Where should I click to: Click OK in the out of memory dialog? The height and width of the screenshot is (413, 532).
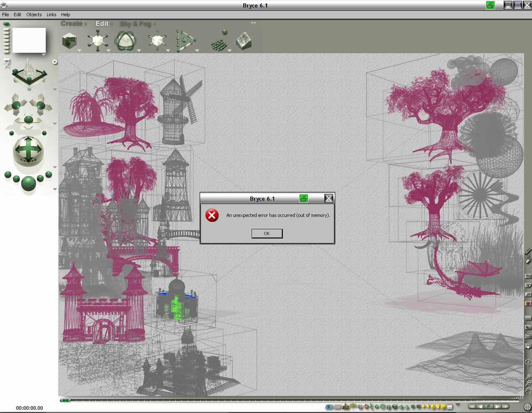(x=267, y=234)
